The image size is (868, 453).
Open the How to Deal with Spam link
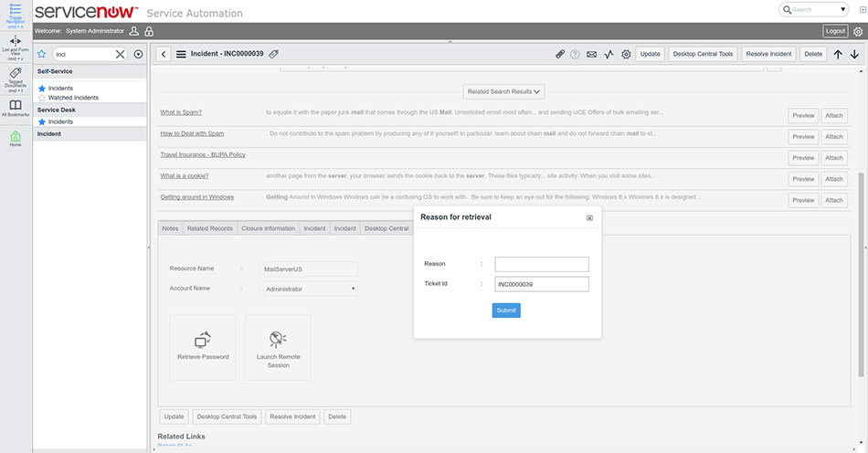pyautogui.click(x=192, y=133)
